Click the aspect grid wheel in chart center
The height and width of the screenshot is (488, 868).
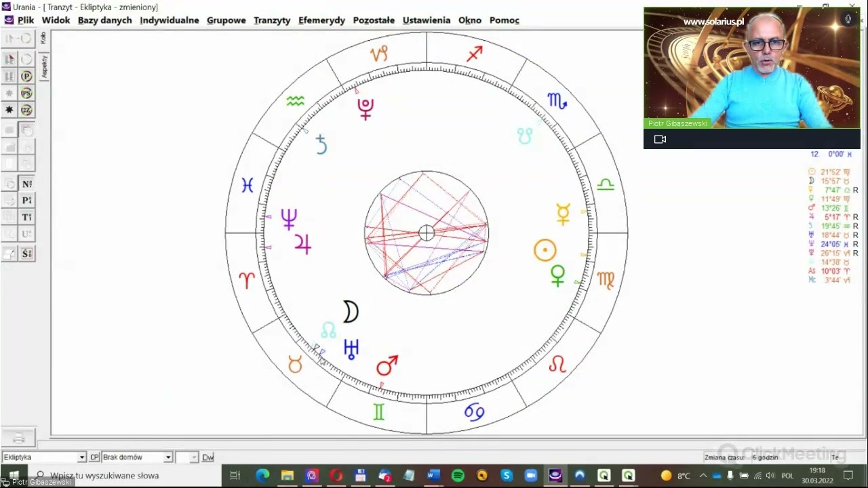426,233
